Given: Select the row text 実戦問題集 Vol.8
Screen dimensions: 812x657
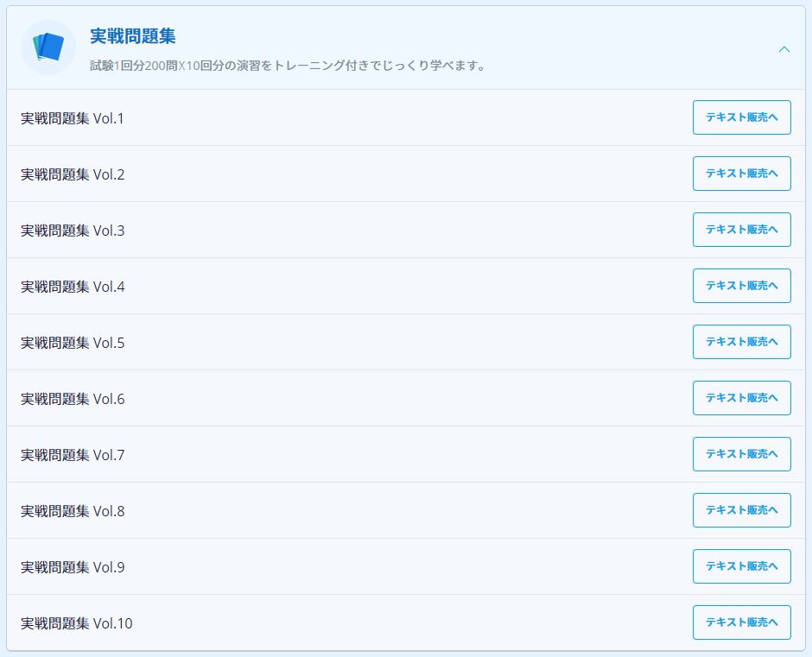Looking at the screenshot, I should [73, 511].
